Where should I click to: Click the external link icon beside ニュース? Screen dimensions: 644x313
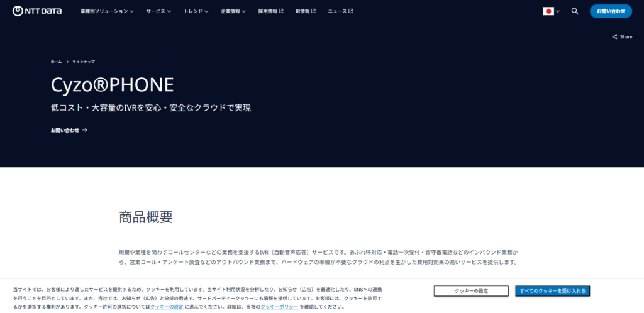[351, 11]
